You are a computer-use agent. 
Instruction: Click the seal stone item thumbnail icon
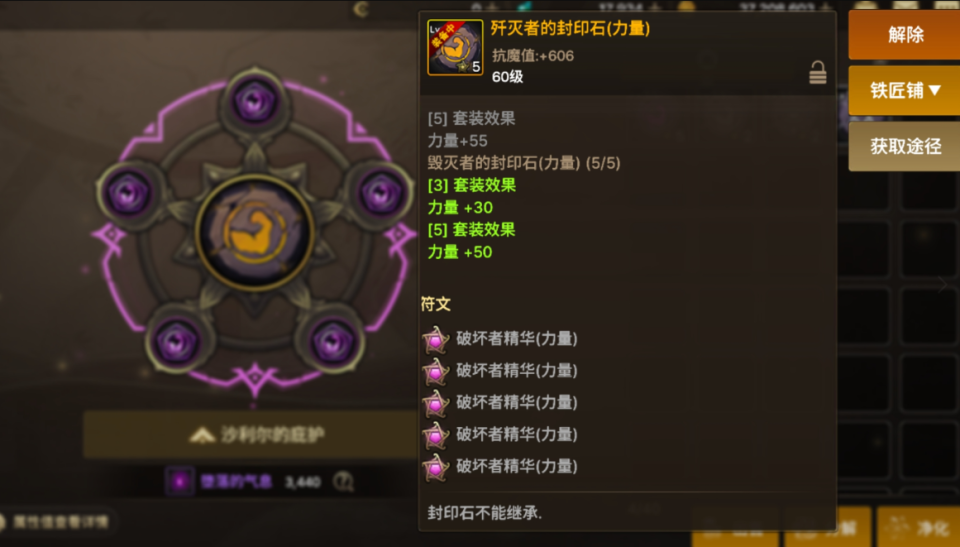click(455, 47)
